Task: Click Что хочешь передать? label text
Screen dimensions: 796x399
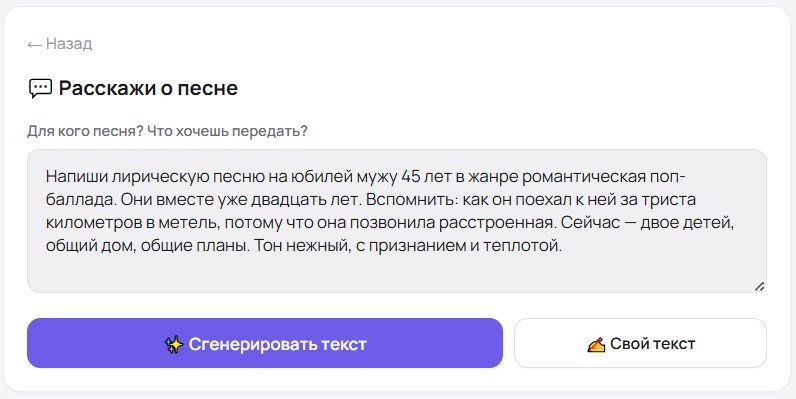Action: (227, 131)
